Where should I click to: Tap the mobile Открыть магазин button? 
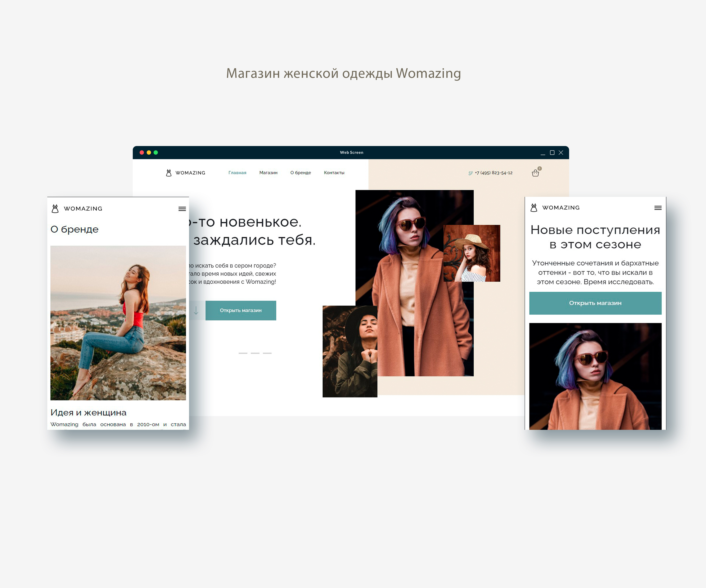pyautogui.click(x=595, y=303)
